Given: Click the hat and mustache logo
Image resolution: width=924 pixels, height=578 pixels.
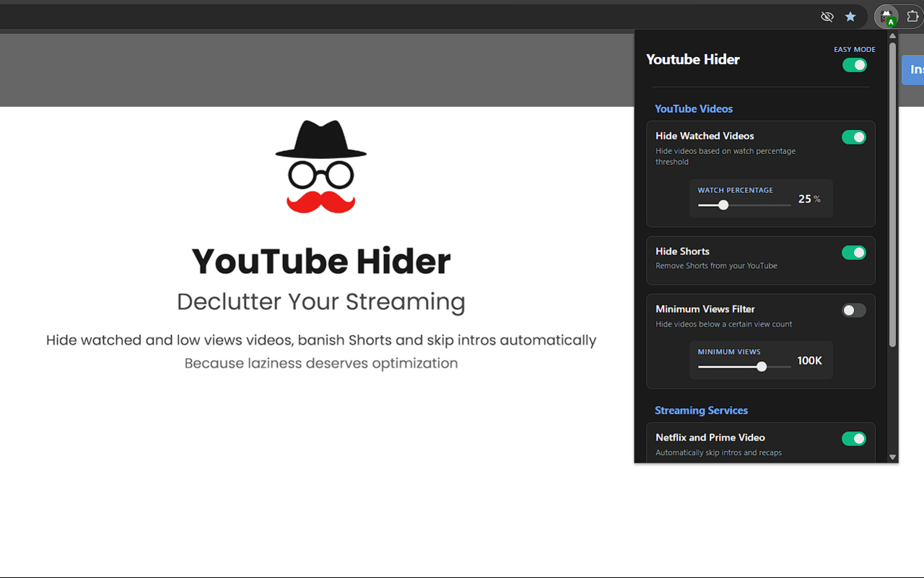Looking at the screenshot, I should tap(321, 167).
